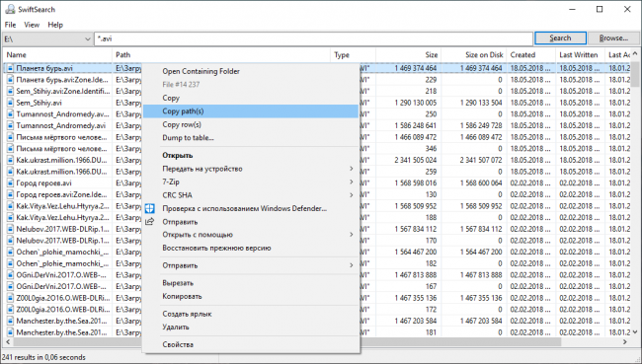The image size is (642, 364).
Task: Select Copy path(s) menu entry
Action: pos(251,111)
